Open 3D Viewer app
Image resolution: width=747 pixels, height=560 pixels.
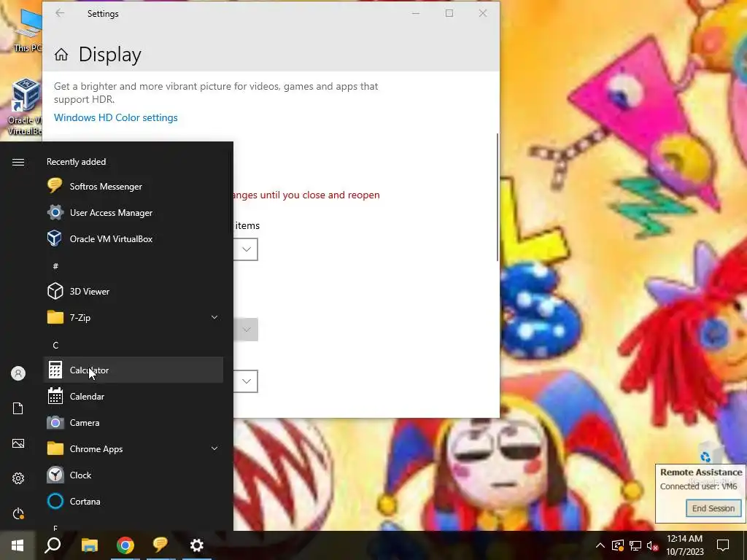click(x=133, y=291)
